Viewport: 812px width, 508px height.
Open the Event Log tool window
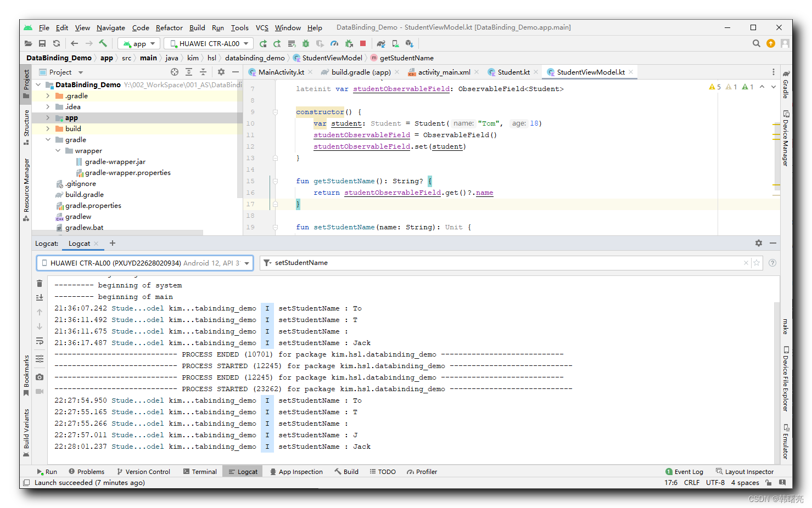click(684, 471)
